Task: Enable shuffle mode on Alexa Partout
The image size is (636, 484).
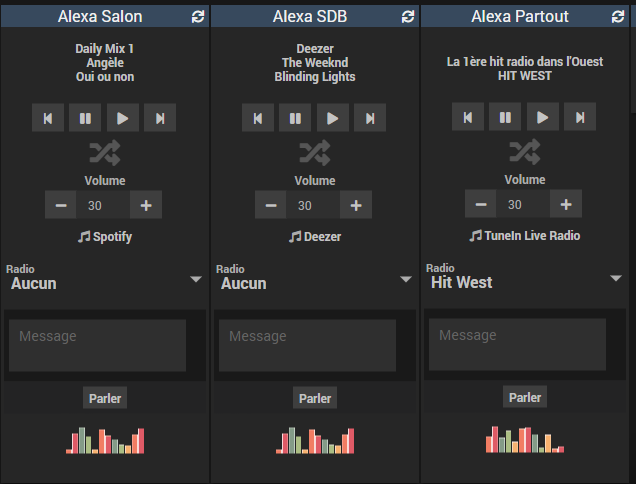Action: pos(524,152)
